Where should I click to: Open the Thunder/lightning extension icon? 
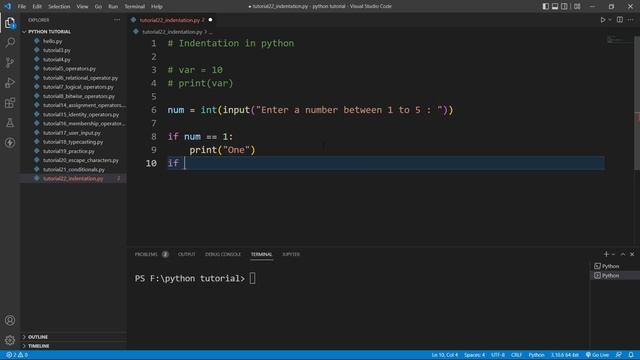(x=10, y=142)
